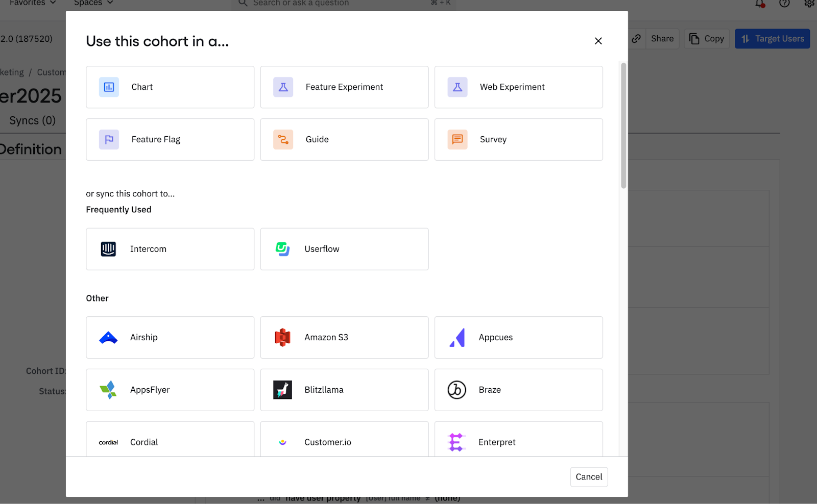817x504 pixels.
Task: Click the Target Users button
Action: (772, 39)
